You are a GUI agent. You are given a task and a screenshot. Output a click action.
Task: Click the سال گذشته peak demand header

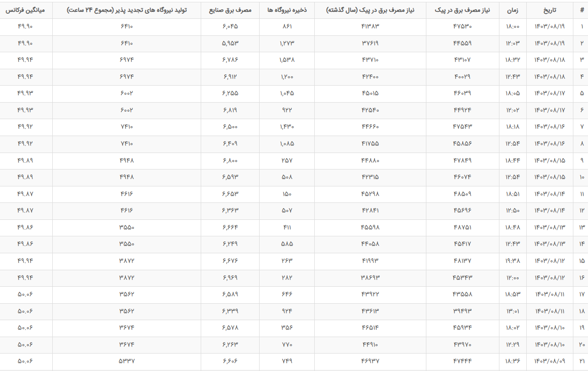pyautogui.click(x=370, y=10)
